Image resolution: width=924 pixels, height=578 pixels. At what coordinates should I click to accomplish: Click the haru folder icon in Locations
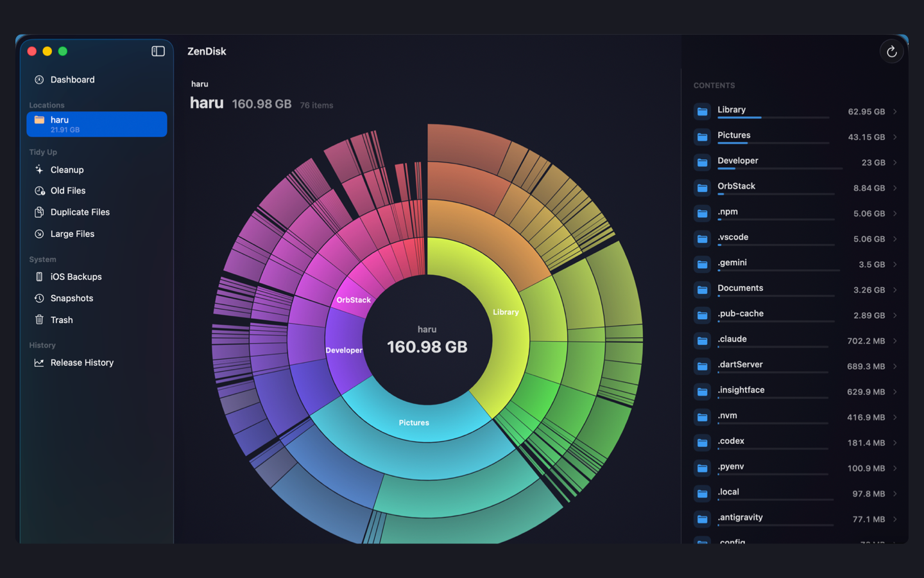click(39, 120)
